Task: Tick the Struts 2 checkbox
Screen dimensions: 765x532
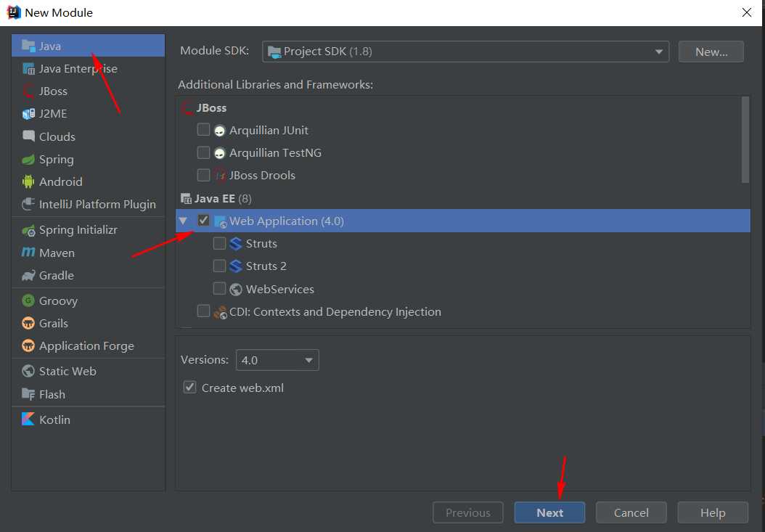Action: click(219, 266)
